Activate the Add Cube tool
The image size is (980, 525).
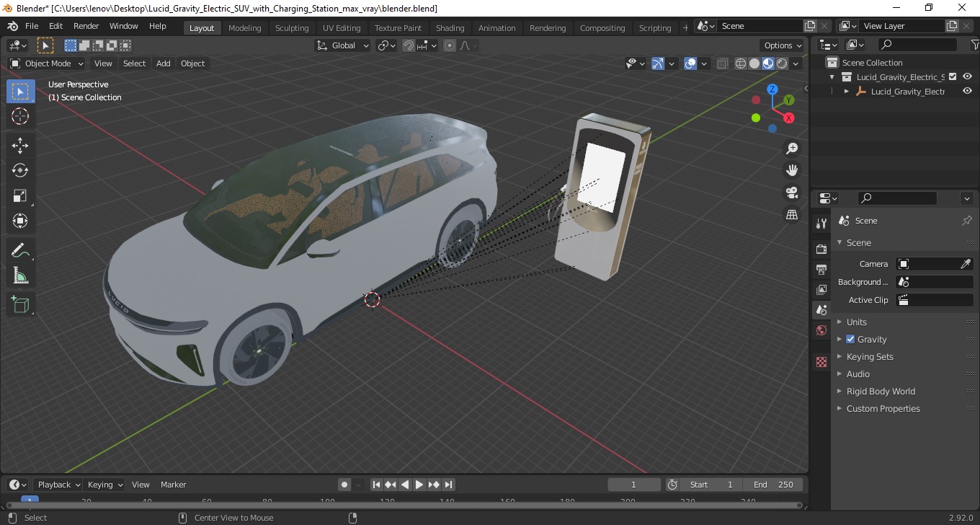pyautogui.click(x=20, y=304)
